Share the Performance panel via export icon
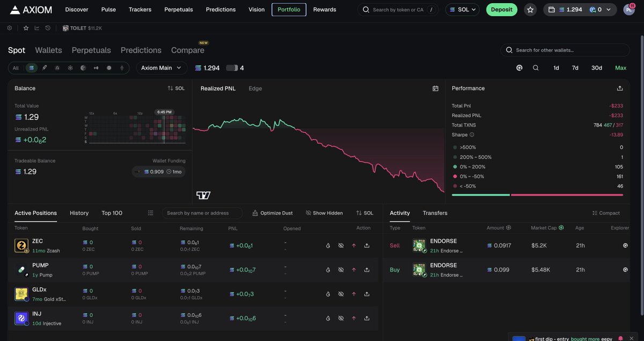The image size is (644, 341). (x=620, y=88)
